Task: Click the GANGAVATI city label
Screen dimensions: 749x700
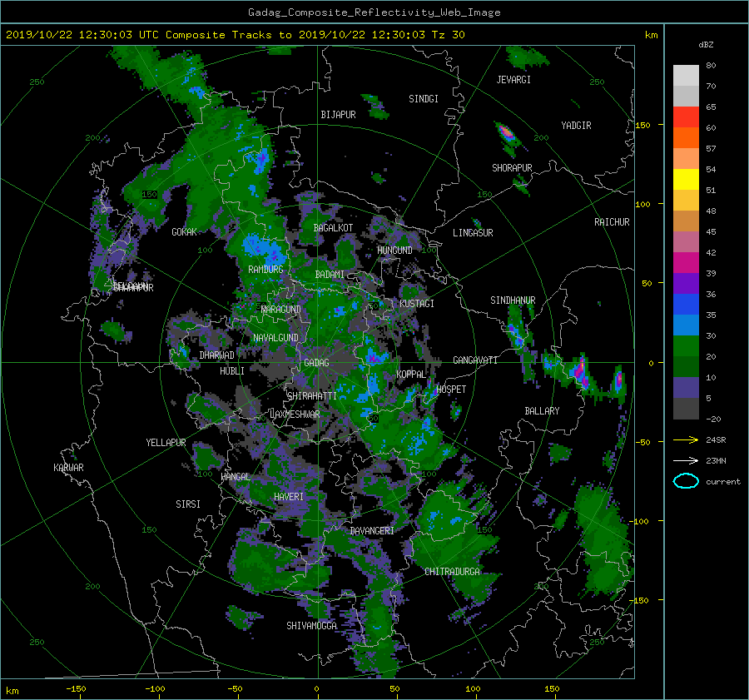Action: click(475, 360)
